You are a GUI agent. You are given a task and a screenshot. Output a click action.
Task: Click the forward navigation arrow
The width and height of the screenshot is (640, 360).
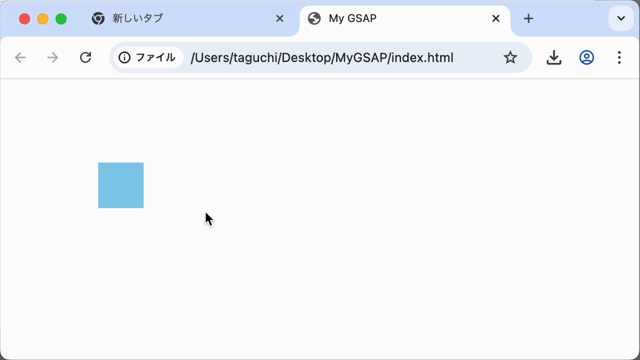[x=53, y=58]
